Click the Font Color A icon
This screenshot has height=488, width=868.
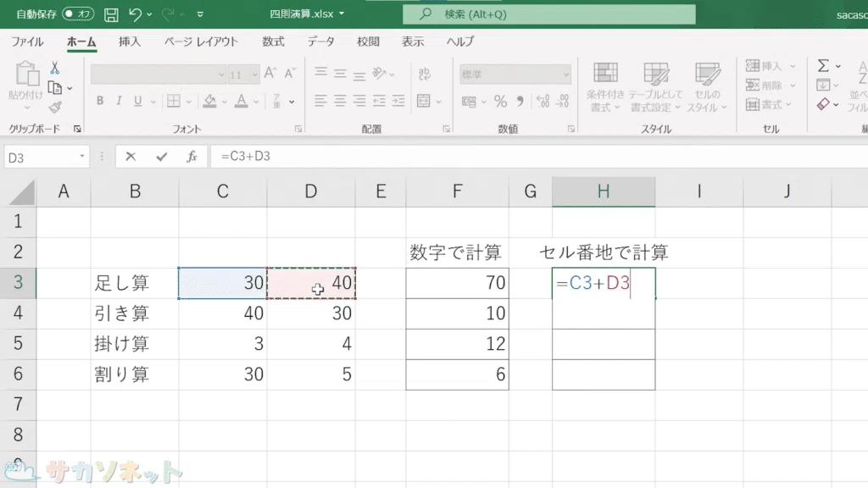point(242,101)
